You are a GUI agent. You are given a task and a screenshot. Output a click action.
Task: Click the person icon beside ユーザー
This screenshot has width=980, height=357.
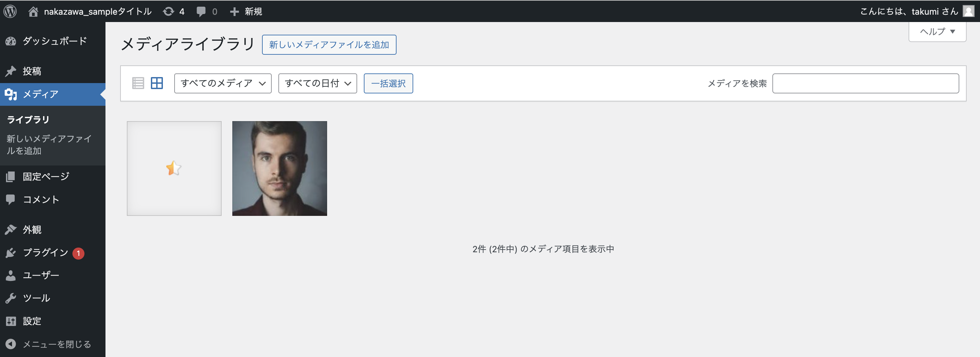(11, 275)
